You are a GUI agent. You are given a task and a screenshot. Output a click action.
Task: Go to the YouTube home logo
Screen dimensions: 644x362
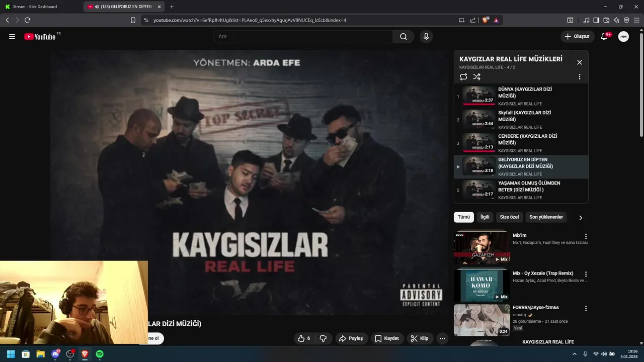(40, 36)
